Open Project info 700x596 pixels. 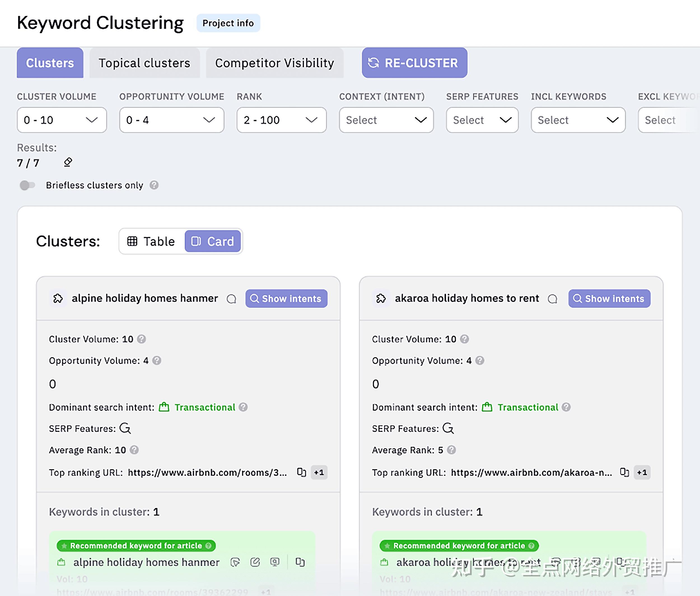(228, 23)
